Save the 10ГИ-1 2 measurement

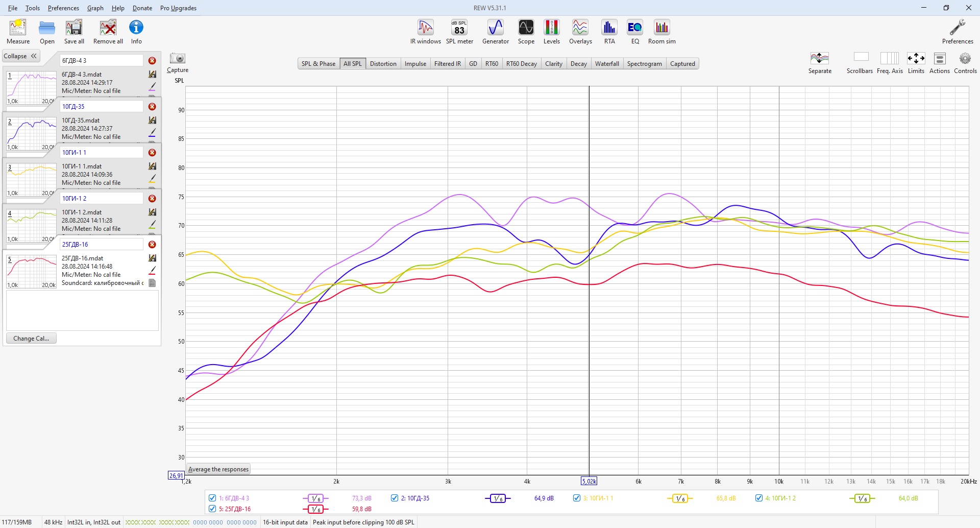click(152, 212)
